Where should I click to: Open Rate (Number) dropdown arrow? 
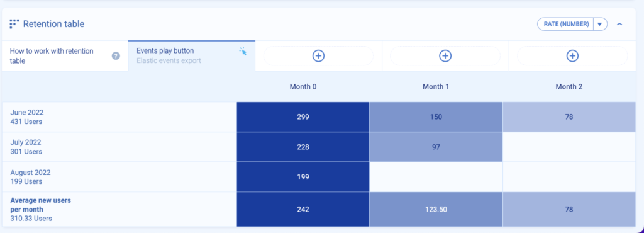coord(600,25)
